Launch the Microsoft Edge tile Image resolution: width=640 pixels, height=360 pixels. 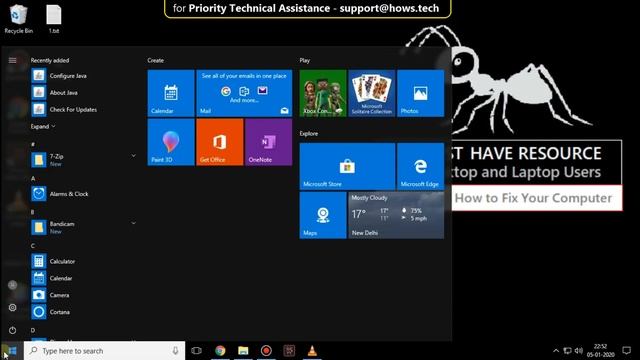tap(420, 167)
